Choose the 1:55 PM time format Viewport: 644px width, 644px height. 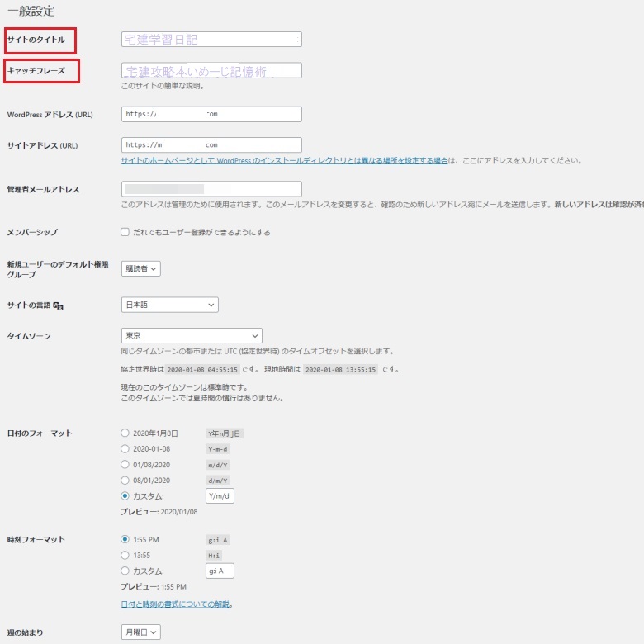click(125, 539)
